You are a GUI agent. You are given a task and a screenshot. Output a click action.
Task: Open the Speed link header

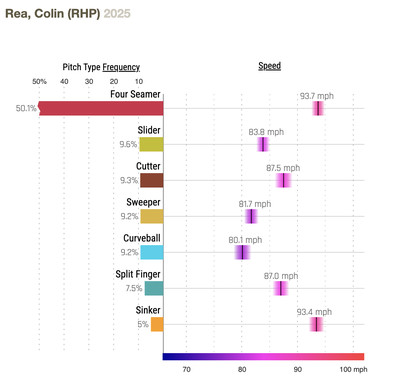coord(269,66)
